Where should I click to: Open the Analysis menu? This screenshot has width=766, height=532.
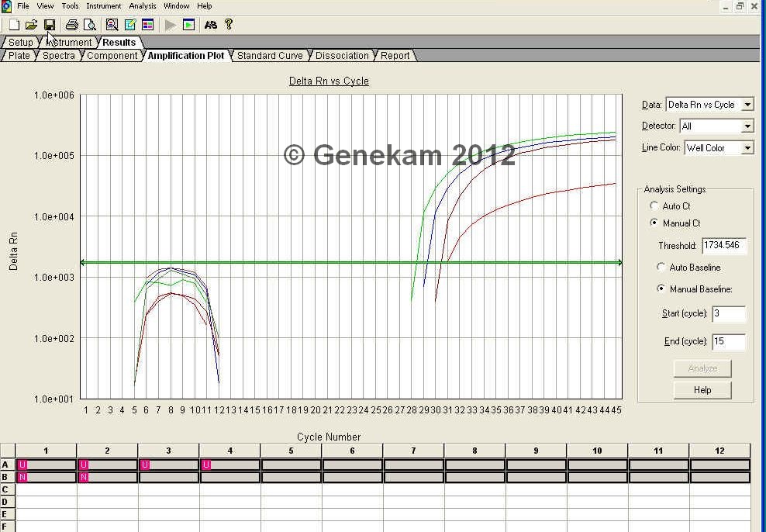point(143,6)
